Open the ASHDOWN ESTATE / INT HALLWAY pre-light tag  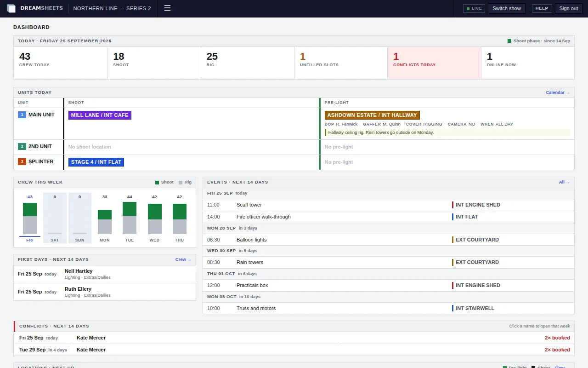pyautogui.click(x=372, y=115)
